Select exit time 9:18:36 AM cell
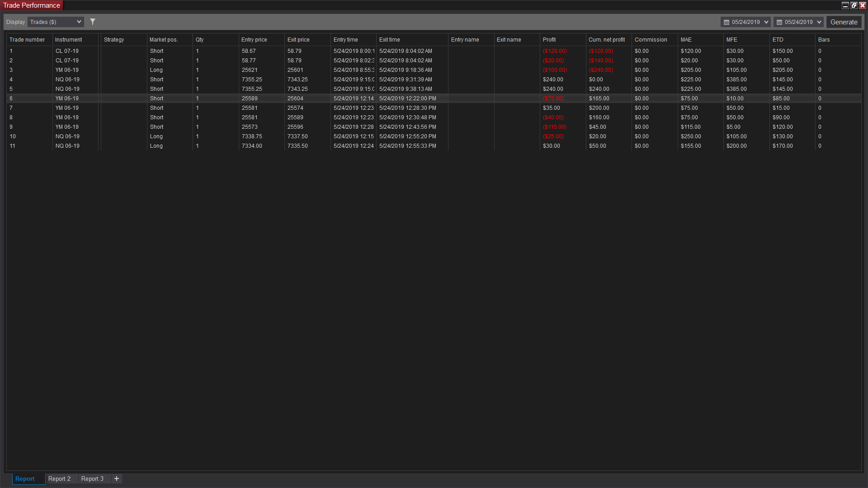The image size is (868, 488). tap(406, 70)
